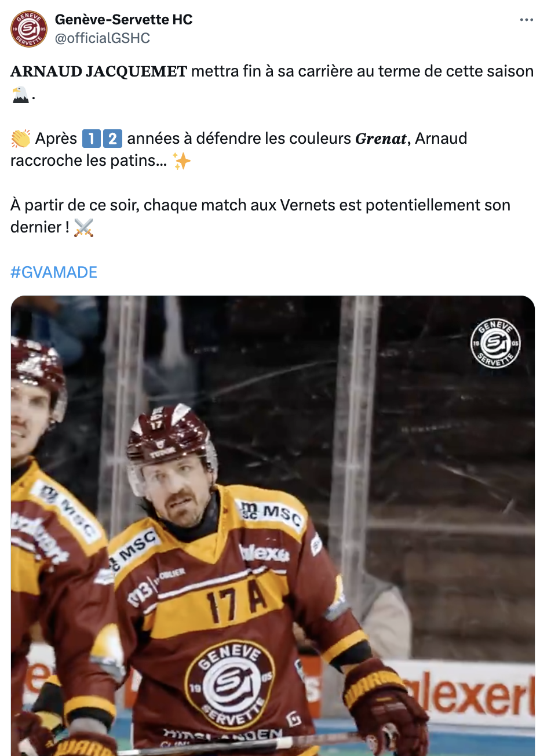Click the Genève-Servette HC account name
The height and width of the screenshot is (756, 540).
click(123, 19)
